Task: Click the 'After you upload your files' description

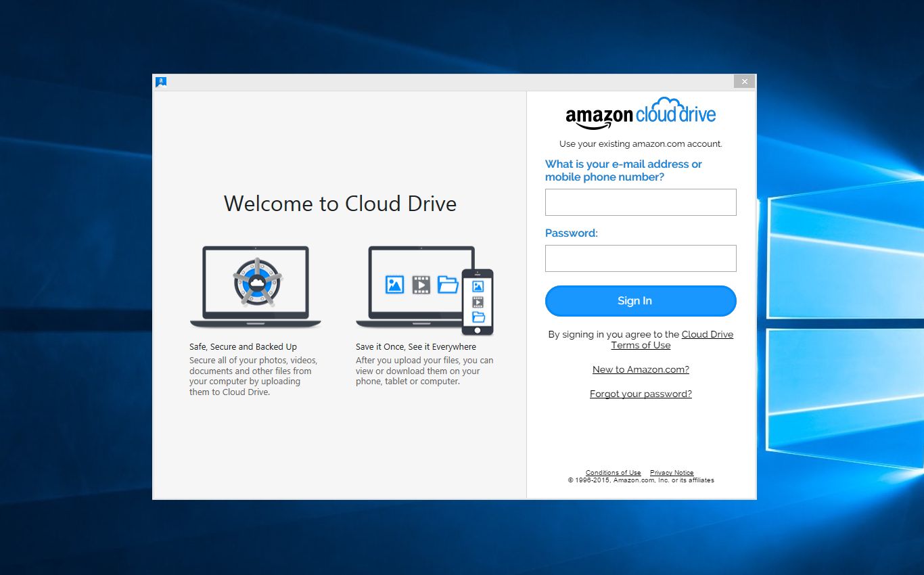Action: [x=425, y=371]
